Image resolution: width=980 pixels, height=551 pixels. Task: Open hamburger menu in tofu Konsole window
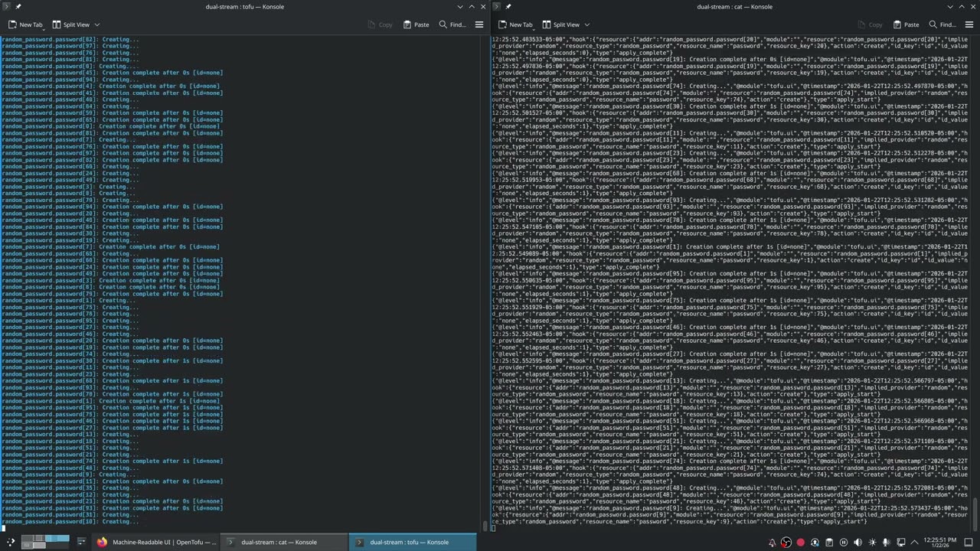(479, 24)
